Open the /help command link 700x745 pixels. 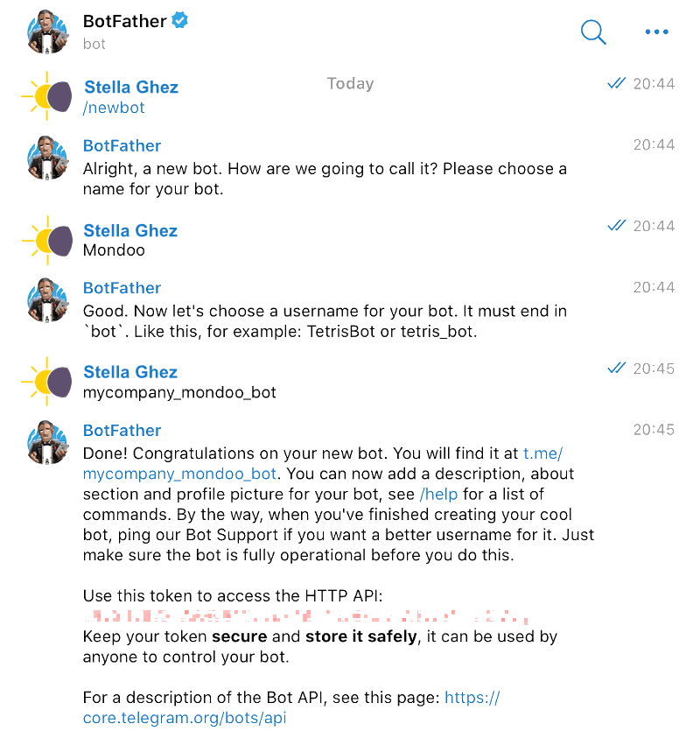click(438, 494)
